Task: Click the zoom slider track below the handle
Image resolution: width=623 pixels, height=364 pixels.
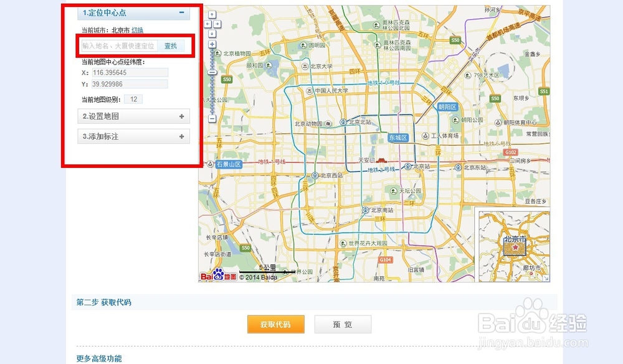Action: pyautogui.click(x=212, y=95)
